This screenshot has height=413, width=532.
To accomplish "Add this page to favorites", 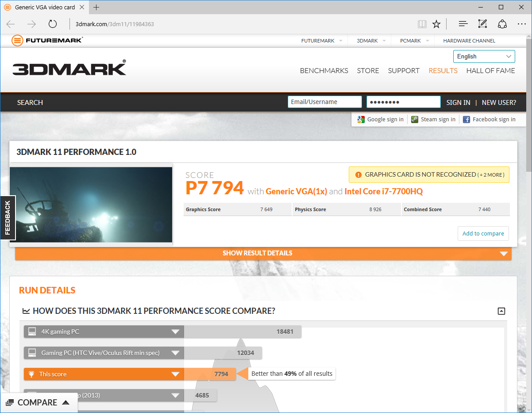I will click(x=436, y=24).
